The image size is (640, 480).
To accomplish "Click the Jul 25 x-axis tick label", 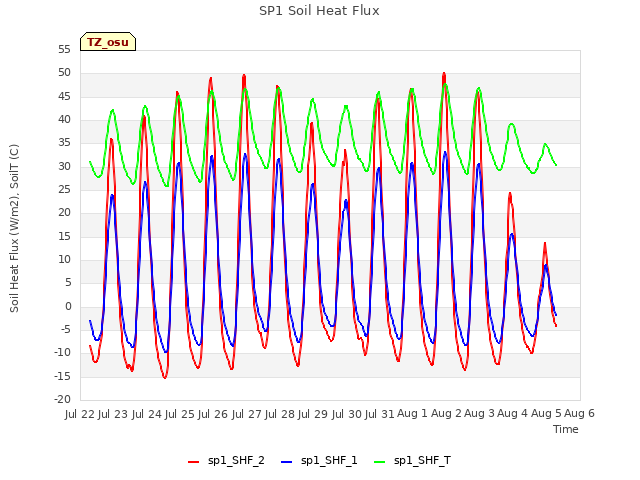I will point(180,414).
